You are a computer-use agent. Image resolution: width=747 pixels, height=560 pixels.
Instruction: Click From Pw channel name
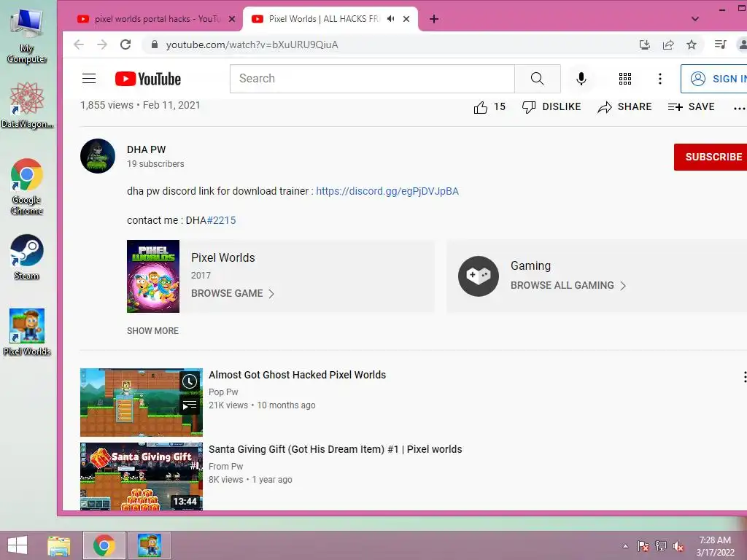pos(226,466)
